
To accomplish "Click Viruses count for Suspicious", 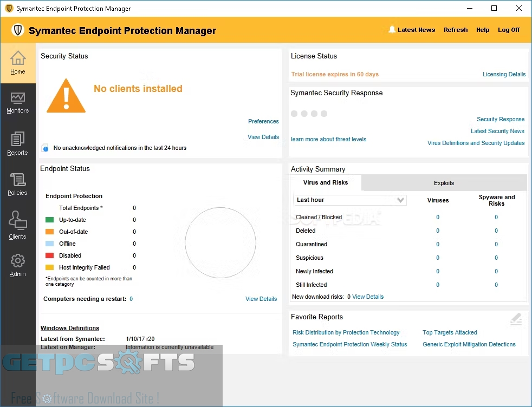I will [x=438, y=258].
